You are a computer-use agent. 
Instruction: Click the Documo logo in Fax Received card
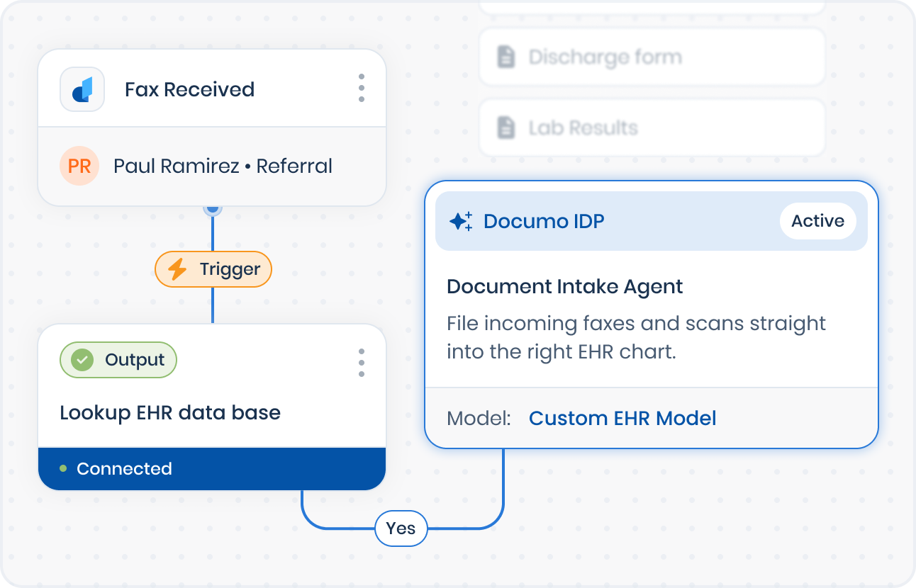82,89
